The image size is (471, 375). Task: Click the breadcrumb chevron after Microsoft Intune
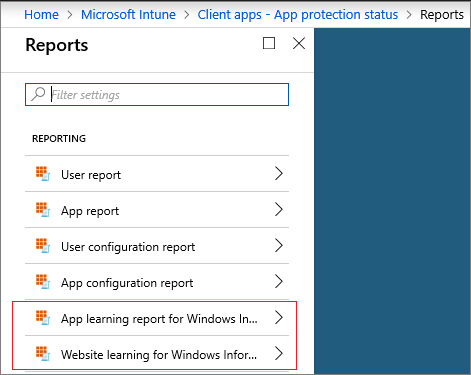coord(186,15)
